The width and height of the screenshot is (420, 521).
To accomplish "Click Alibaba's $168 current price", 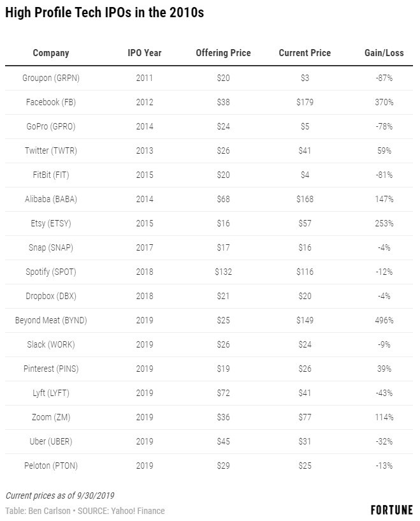I will [305, 199].
